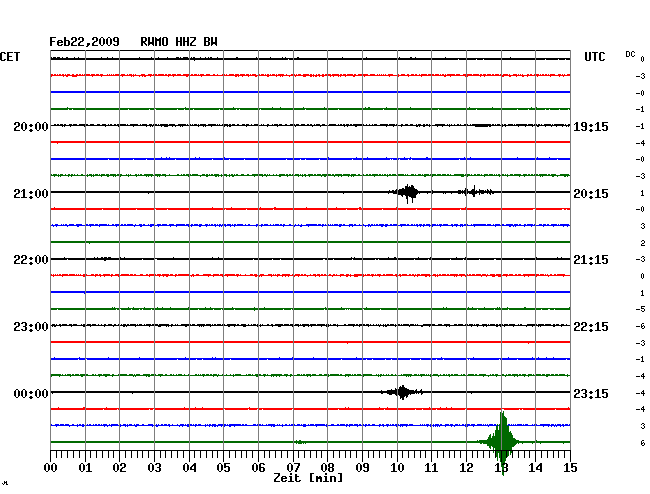Screen dimensions: 650x494
Task: Click the 10 minute axis label
Action: click(397, 467)
